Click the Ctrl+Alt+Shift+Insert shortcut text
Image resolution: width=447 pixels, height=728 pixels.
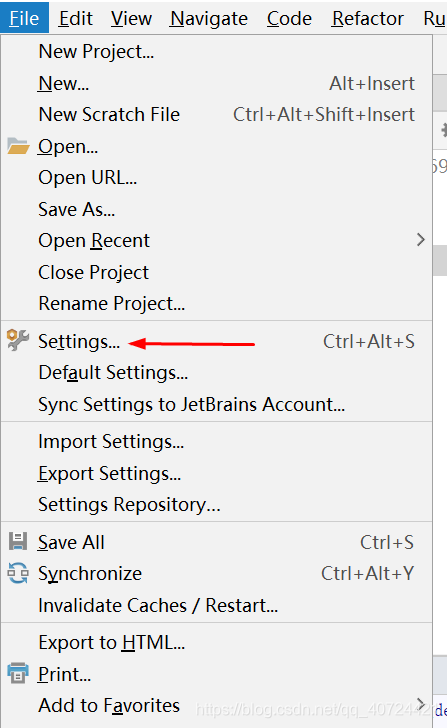pyautogui.click(x=324, y=115)
